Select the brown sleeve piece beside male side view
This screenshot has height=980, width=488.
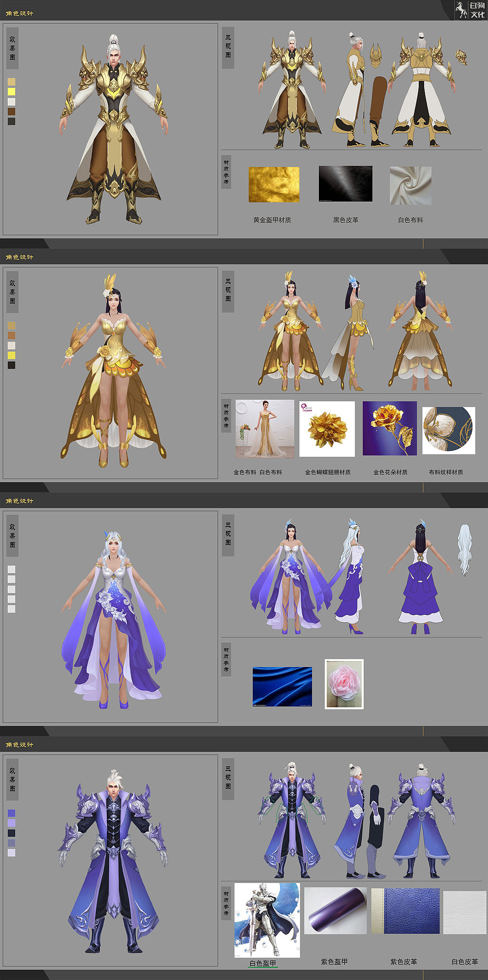tap(378, 111)
